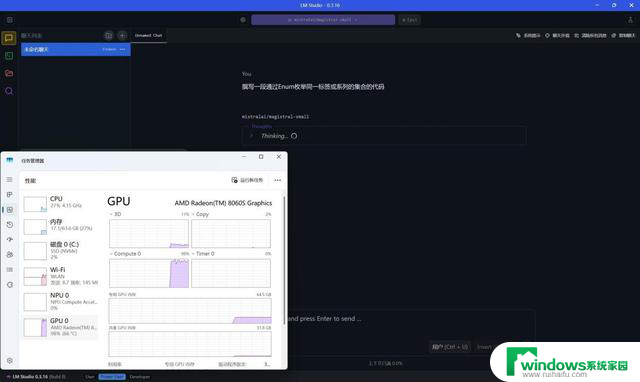The width and height of the screenshot is (640, 382).
Task: Select Performance page icon in Task Manager sidebar
Action: [x=10, y=210]
